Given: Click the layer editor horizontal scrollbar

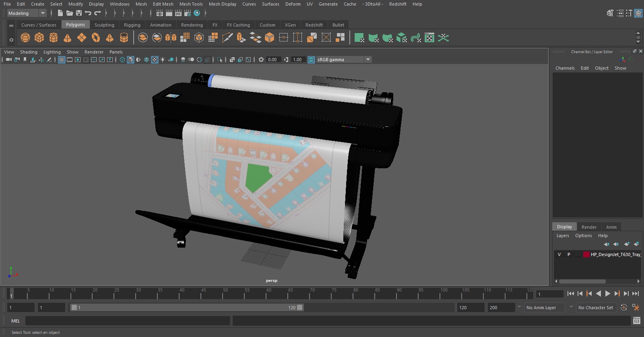Looking at the screenshot, I should (x=582, y=281).
